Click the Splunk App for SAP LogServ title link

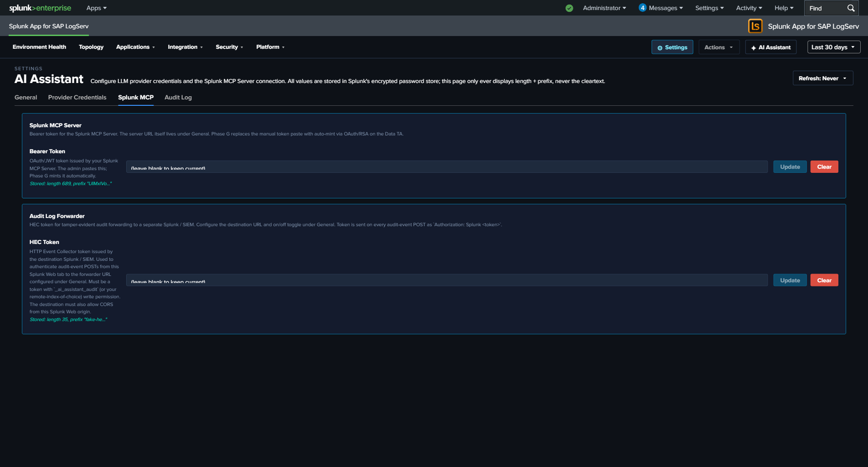point(49,26)
